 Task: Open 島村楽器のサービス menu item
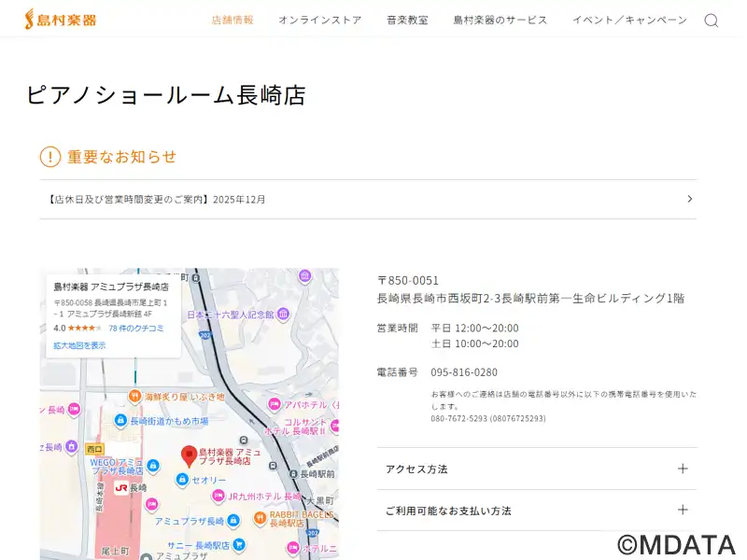coord(500,21)
